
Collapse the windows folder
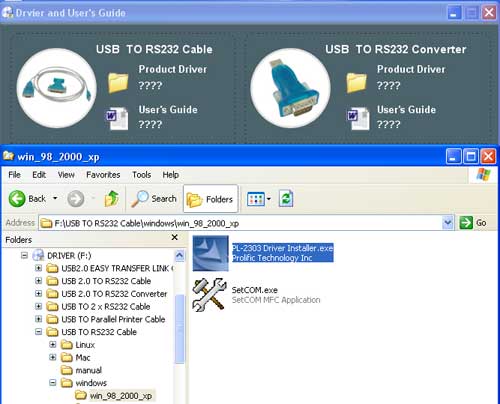pos(52,383)
